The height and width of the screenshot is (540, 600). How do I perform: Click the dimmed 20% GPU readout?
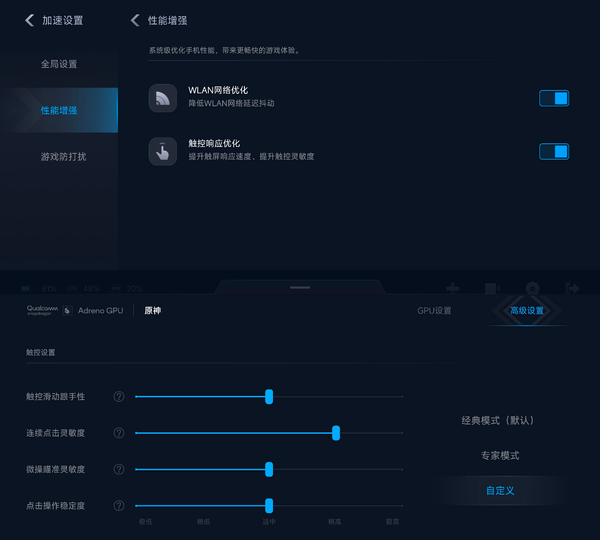pos(135,289)
